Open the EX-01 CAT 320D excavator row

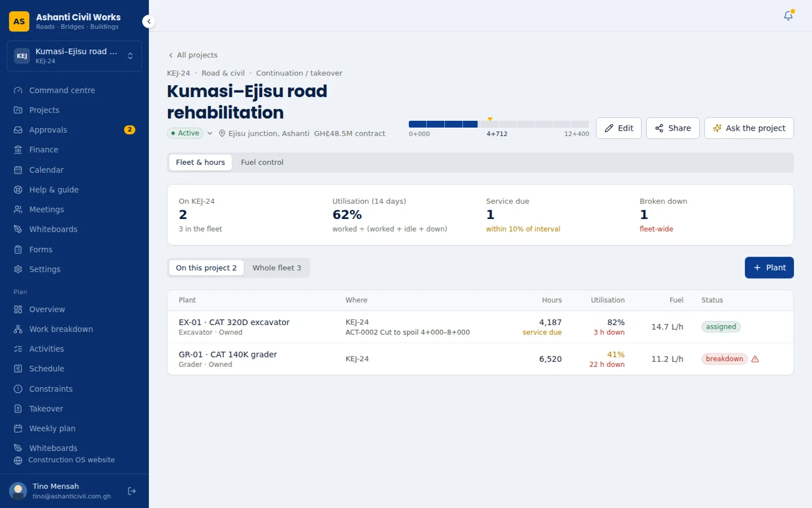(x=480, y=327)
